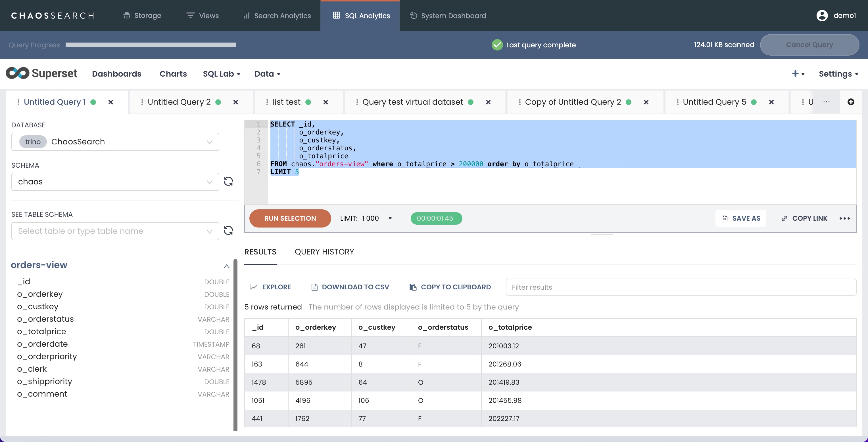Click the demo1 user avatar icon
Screen dimensions: 868x442
click(822, 16)
